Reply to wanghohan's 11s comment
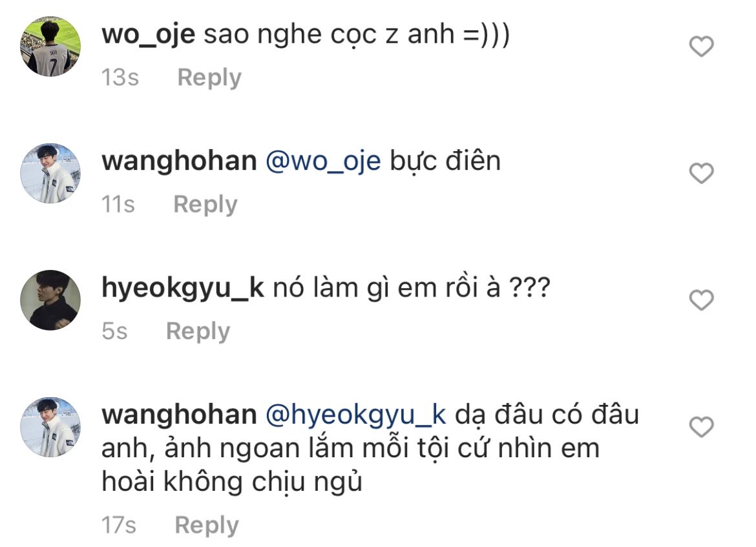Screen dimensions: 756x547 (x=205, y=204)
